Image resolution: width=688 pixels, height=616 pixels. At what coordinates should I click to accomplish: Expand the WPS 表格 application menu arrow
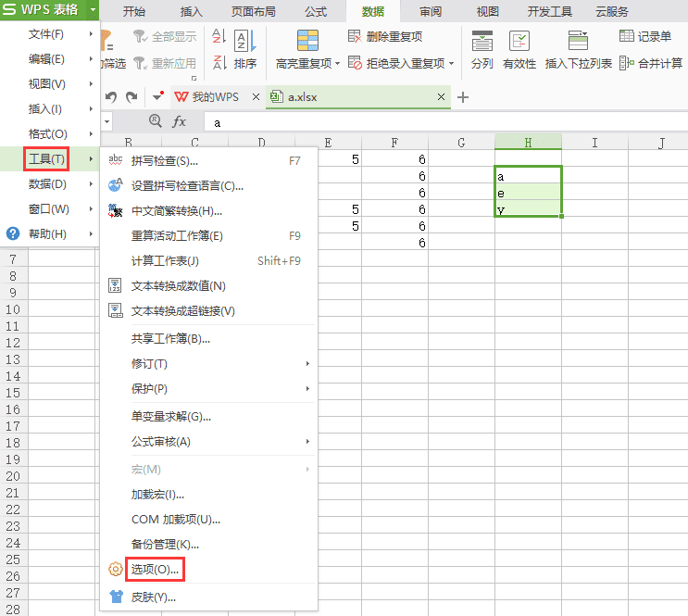[93, 9]
